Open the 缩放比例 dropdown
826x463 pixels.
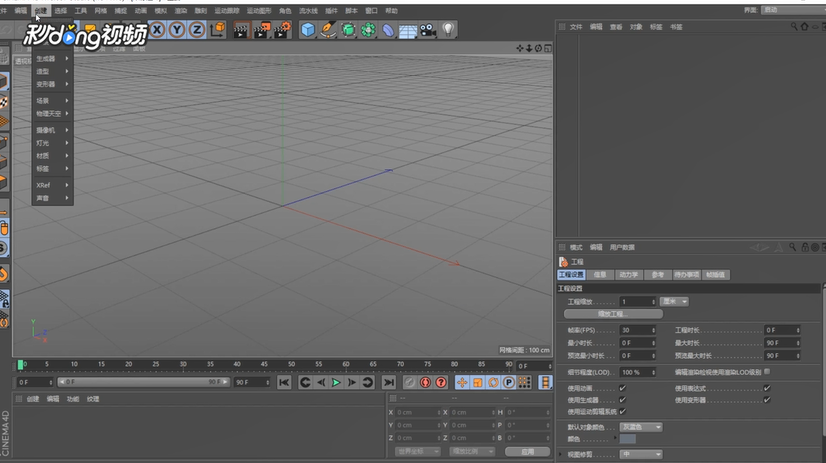pyautogui.click(x=472, y=451)
